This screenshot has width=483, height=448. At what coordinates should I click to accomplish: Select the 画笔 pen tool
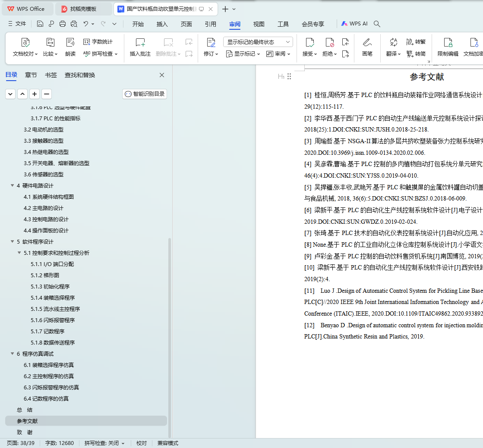(x=367, y=47)
